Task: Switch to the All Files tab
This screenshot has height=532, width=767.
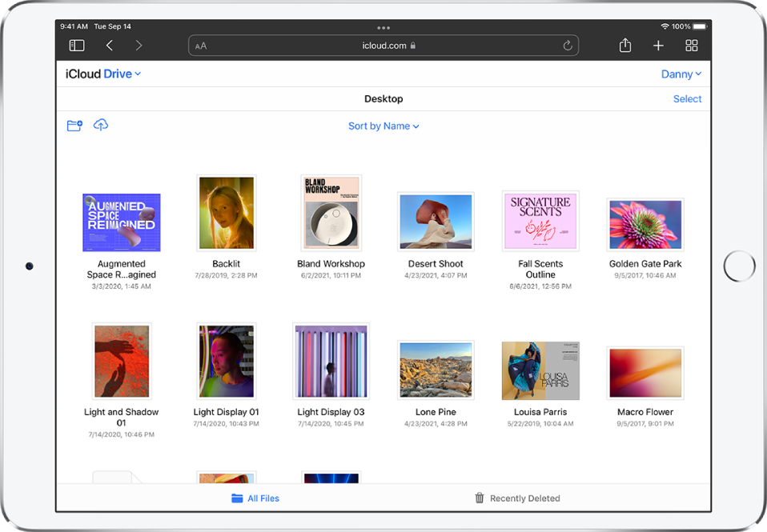Action: (x=255, y=498)
